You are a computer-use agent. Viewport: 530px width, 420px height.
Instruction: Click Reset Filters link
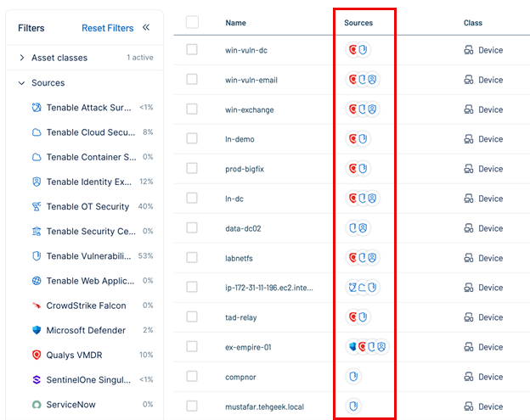[107, 28]
